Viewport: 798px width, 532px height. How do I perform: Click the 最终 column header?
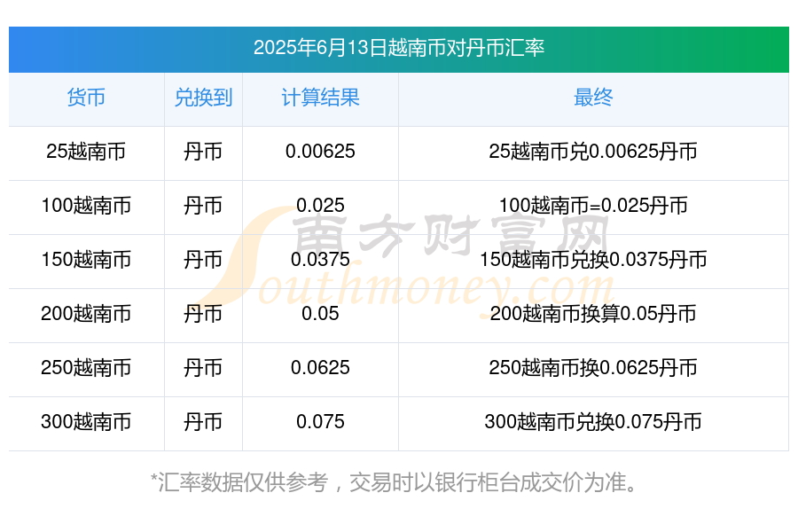pyautogui.click(x=593, y=98)
